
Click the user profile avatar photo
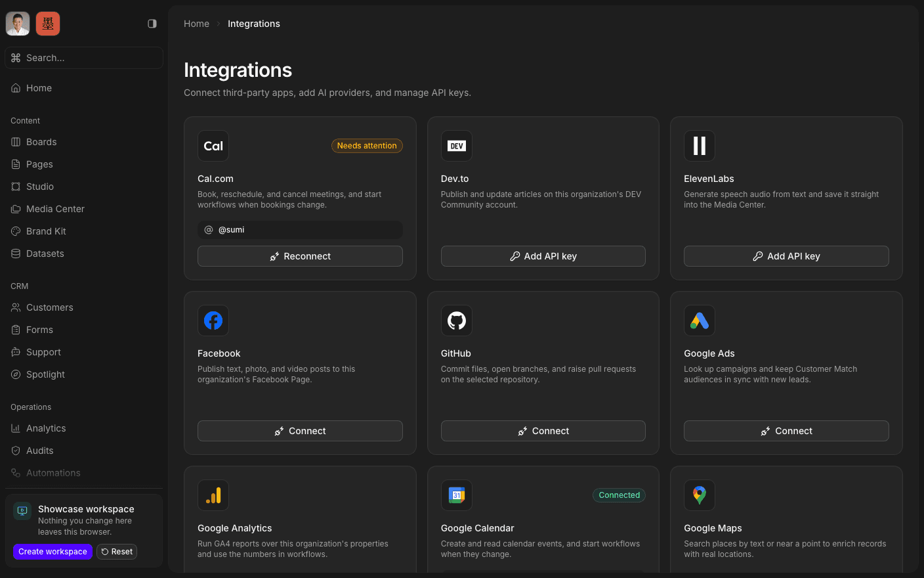pyautogui.click(x=18, y=24)
